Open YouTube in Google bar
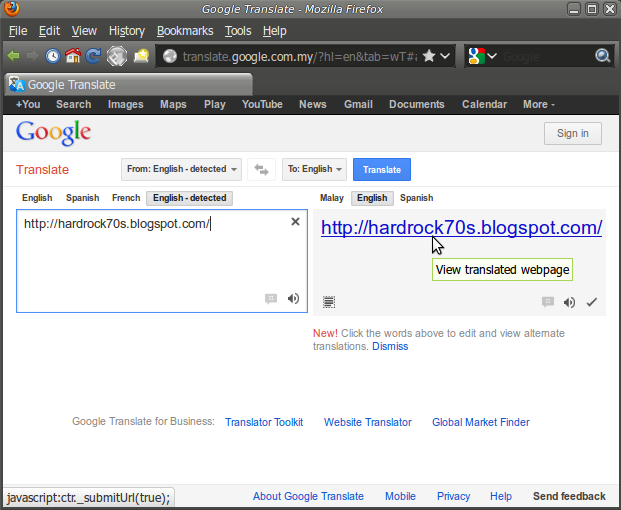621x510 pixels. pyautogui.click(x=262, y=104)
